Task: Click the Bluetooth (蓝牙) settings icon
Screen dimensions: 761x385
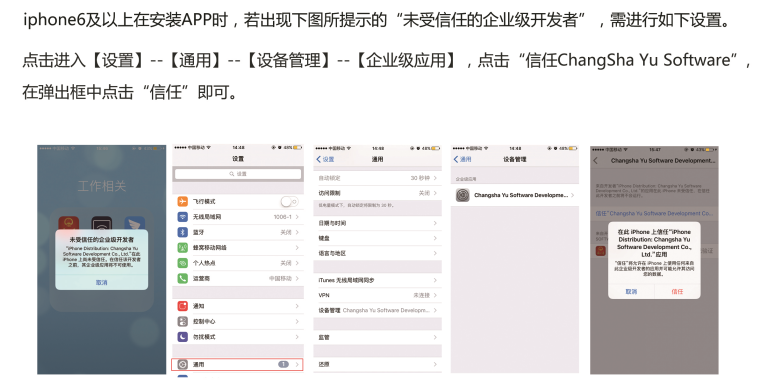Action: [182, 232]
